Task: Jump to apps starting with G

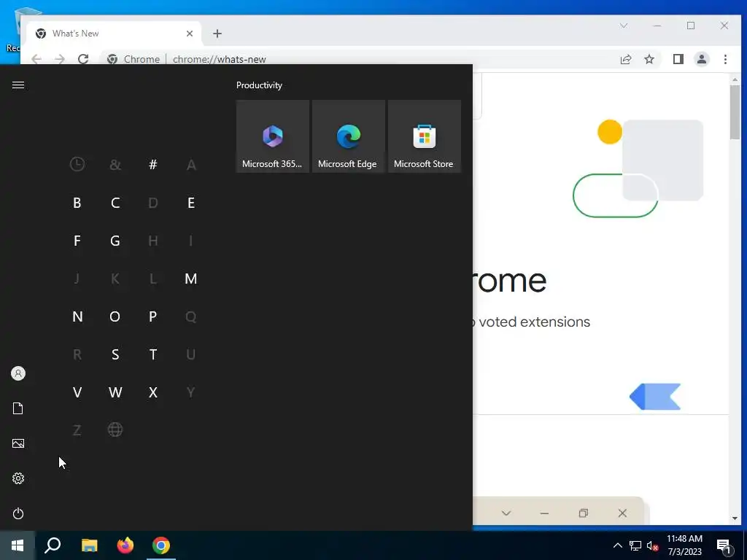Action: point(115,241)
